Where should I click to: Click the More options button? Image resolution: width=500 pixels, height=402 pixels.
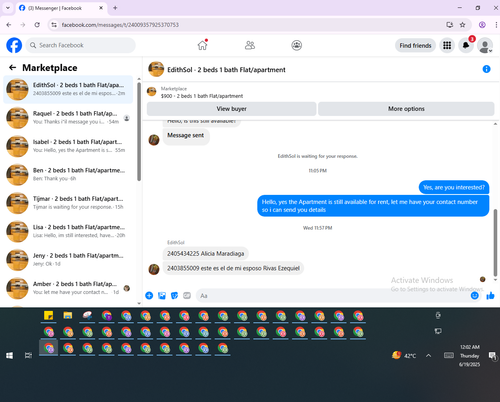coord(406,109)
